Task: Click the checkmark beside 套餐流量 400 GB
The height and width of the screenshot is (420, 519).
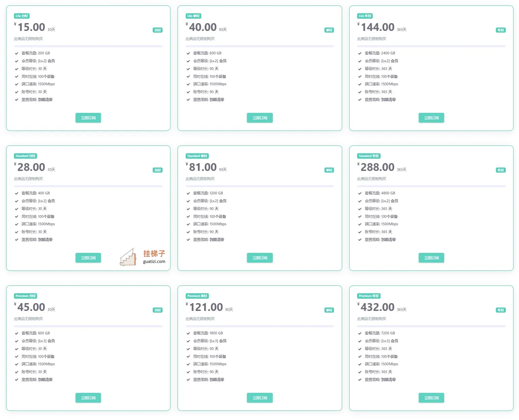Action: pos(16,193)
